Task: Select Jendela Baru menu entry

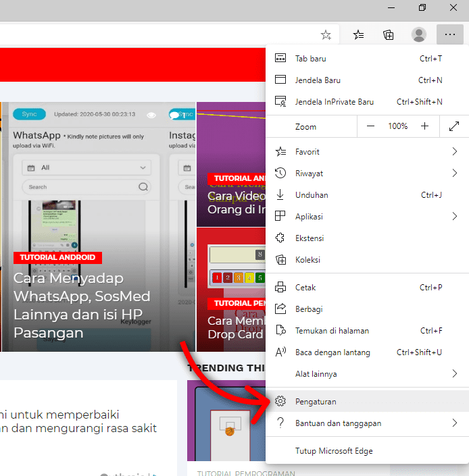Action: [x=367, y=80]
